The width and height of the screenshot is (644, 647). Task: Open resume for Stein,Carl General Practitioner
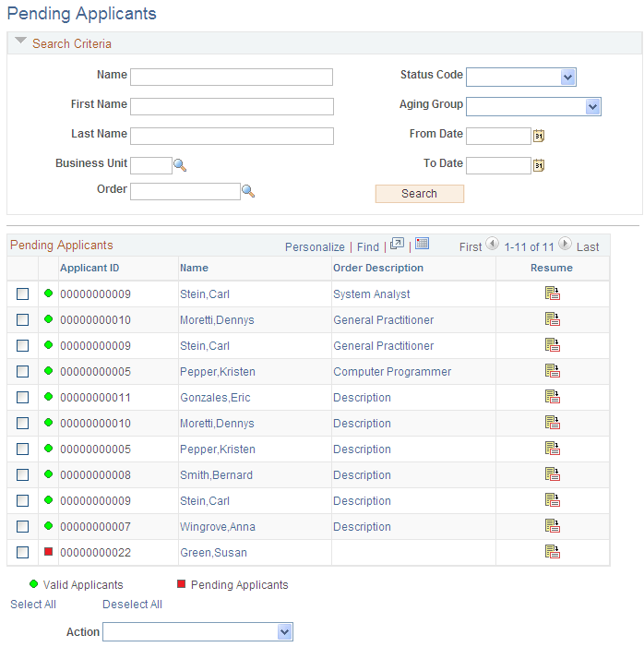pos(553,345)
